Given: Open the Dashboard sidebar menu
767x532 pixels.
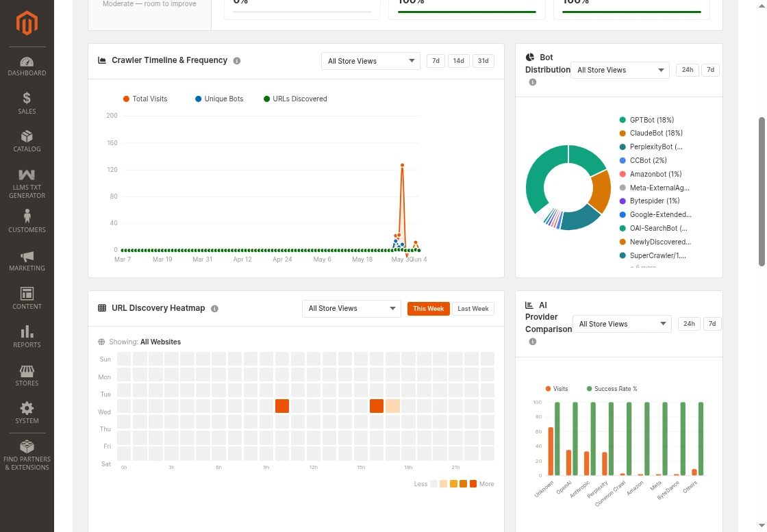Looking at the screenshot, I should tap(27, 66).
